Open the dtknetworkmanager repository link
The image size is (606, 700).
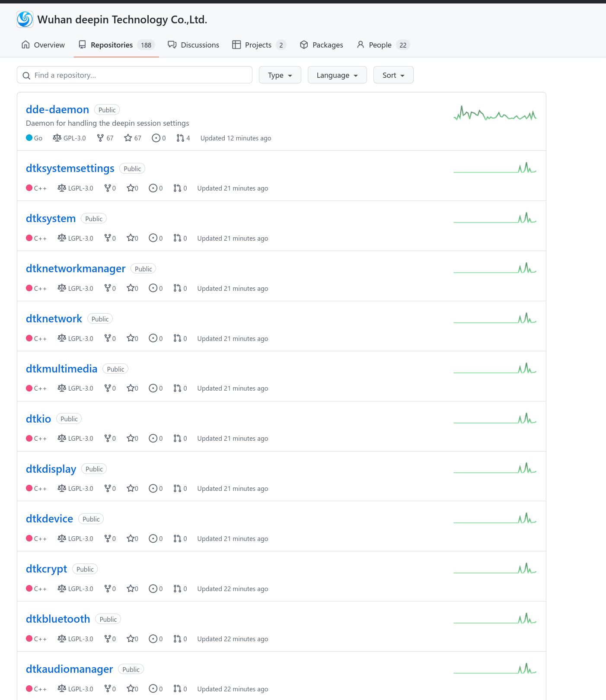pos(76,269)
